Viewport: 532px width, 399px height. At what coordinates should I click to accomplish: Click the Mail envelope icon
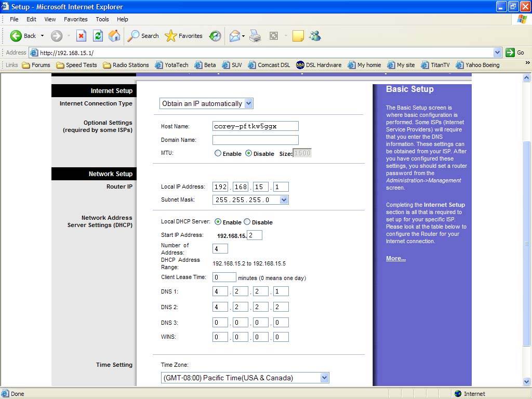pos(234,36)
